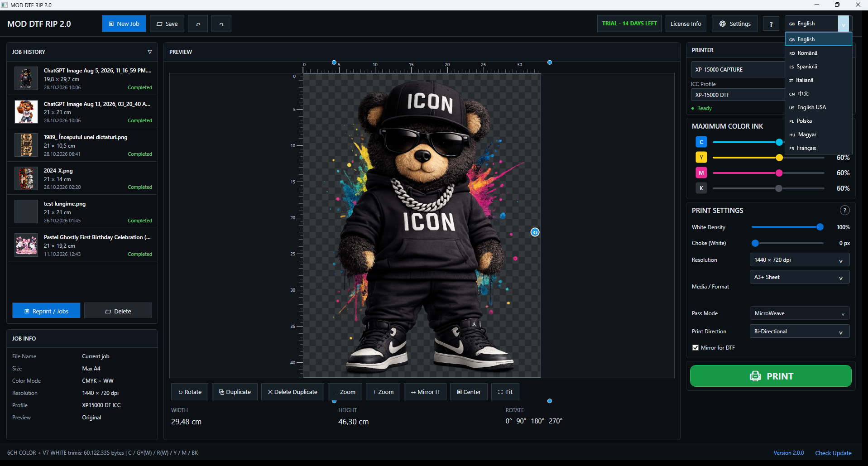Toggle the Mirror for DTF checkbox
Image resolution: width=868 pixels, height=466 pixels.
point(695,348)
